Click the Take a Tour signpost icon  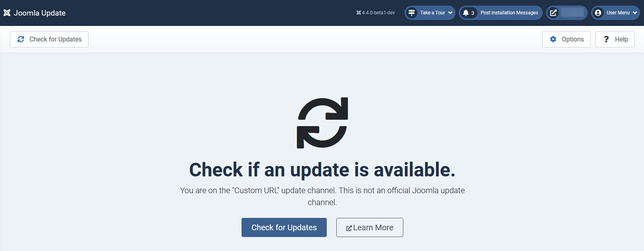pyautogui.click(x=412, y=13)
